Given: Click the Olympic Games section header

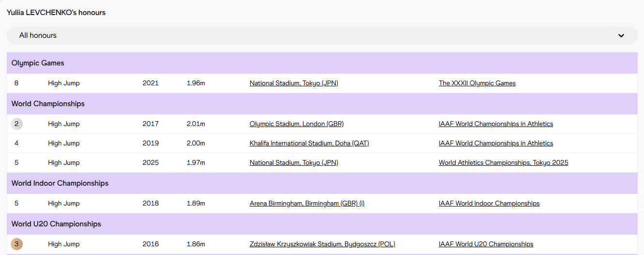Looking at the screenshot, I should click(x=38, y=63).
